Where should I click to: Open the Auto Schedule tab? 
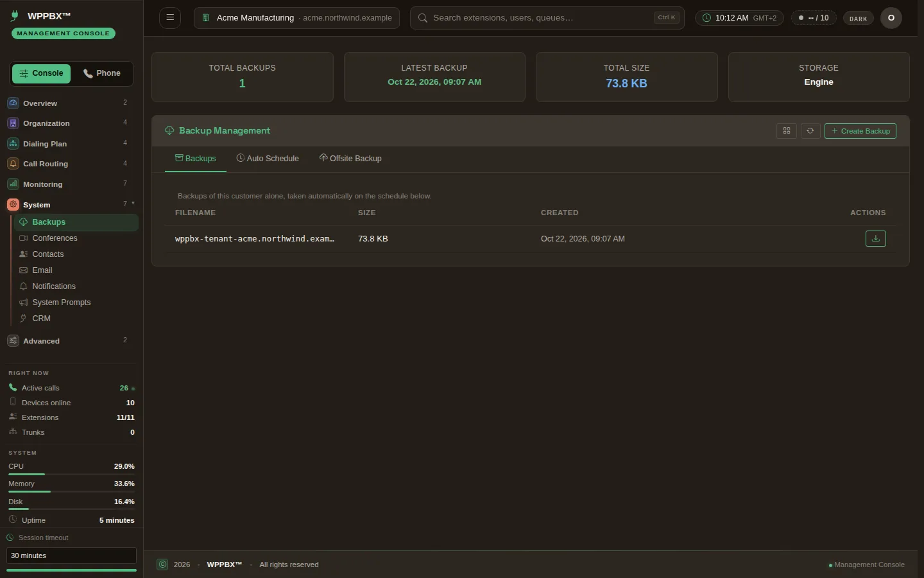click(268, 159)
